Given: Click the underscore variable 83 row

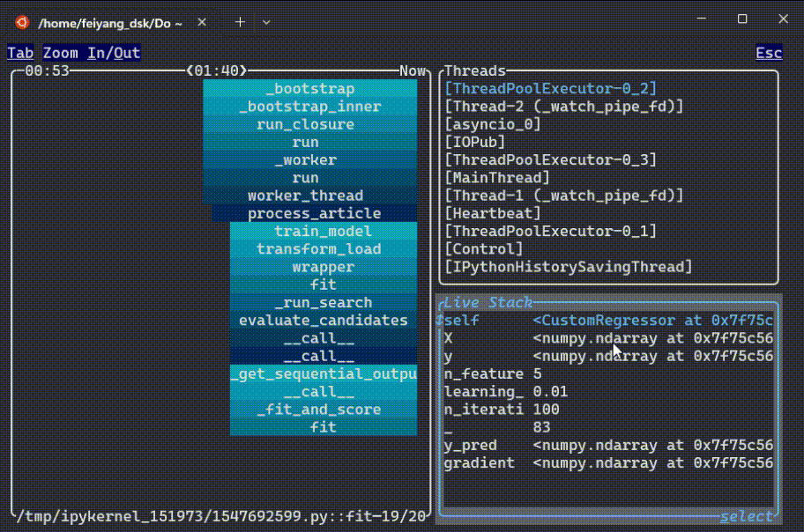Looking at the screenshot, I should (x=608, y=427).
